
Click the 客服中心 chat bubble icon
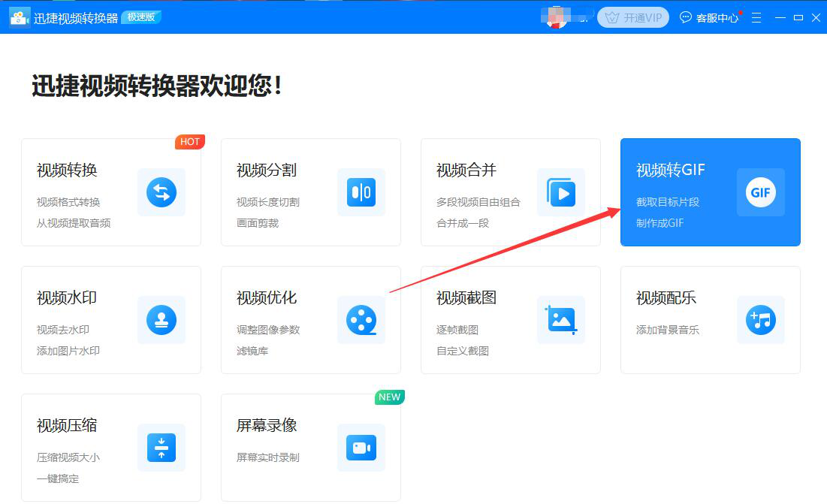[685, 17]
